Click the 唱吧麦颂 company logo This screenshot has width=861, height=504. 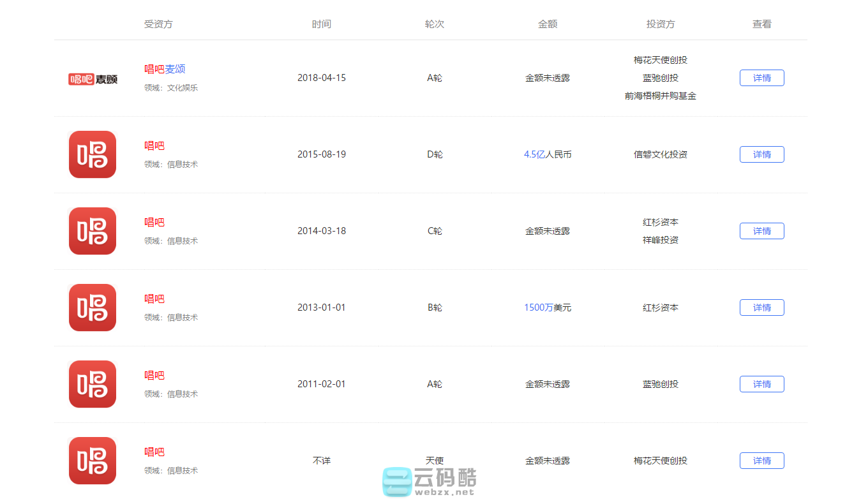point(91,79)
